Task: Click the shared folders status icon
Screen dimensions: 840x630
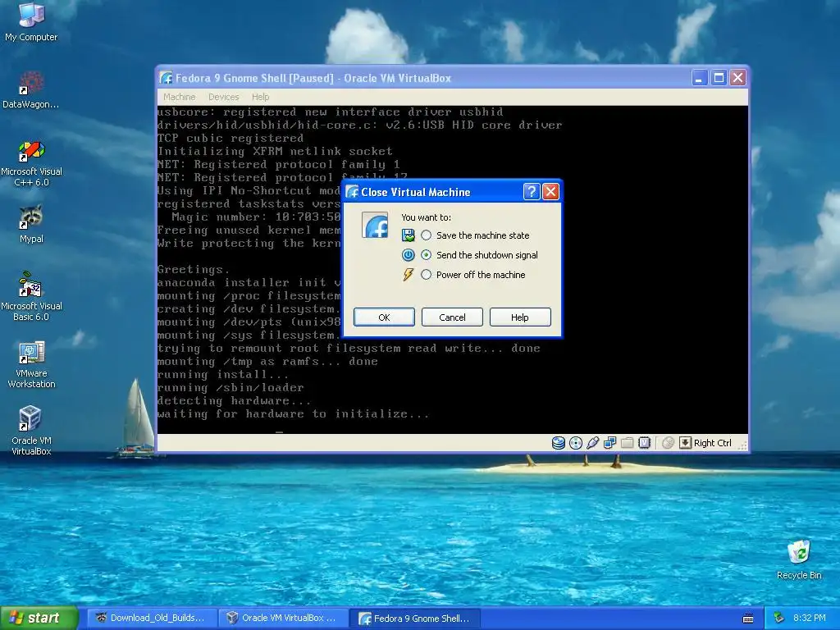Action: [x=628, y=443]
